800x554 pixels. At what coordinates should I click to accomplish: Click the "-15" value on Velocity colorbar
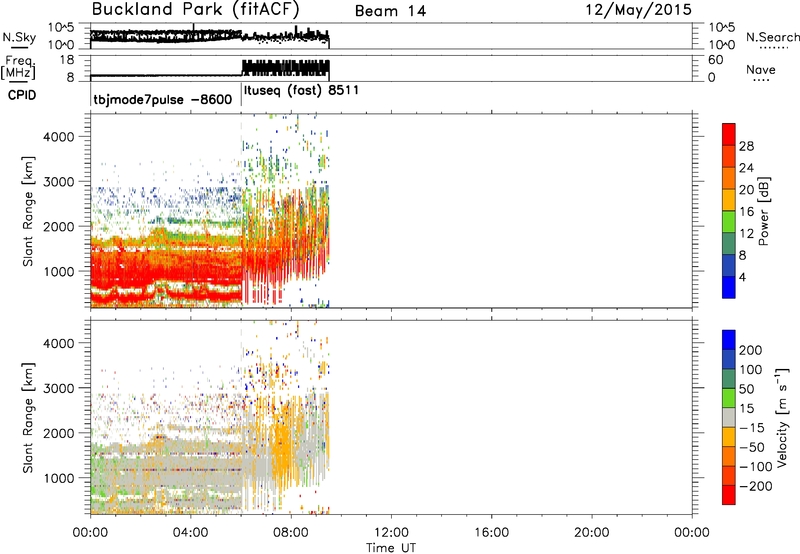752,427
